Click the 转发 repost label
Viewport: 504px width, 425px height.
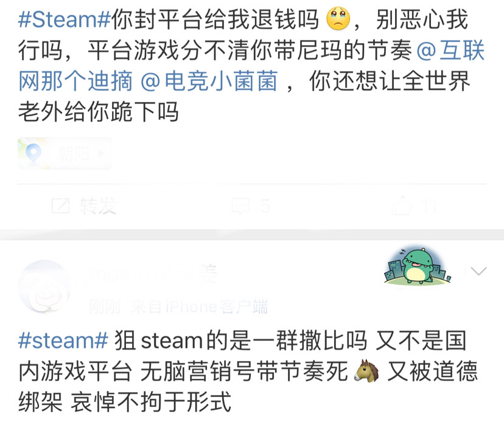pyautogui.click(x=98, y=206)
